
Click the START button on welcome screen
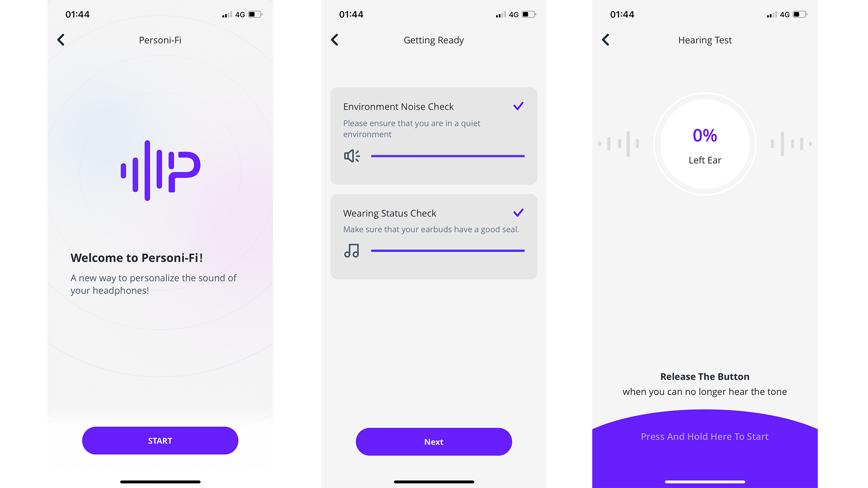160,441
